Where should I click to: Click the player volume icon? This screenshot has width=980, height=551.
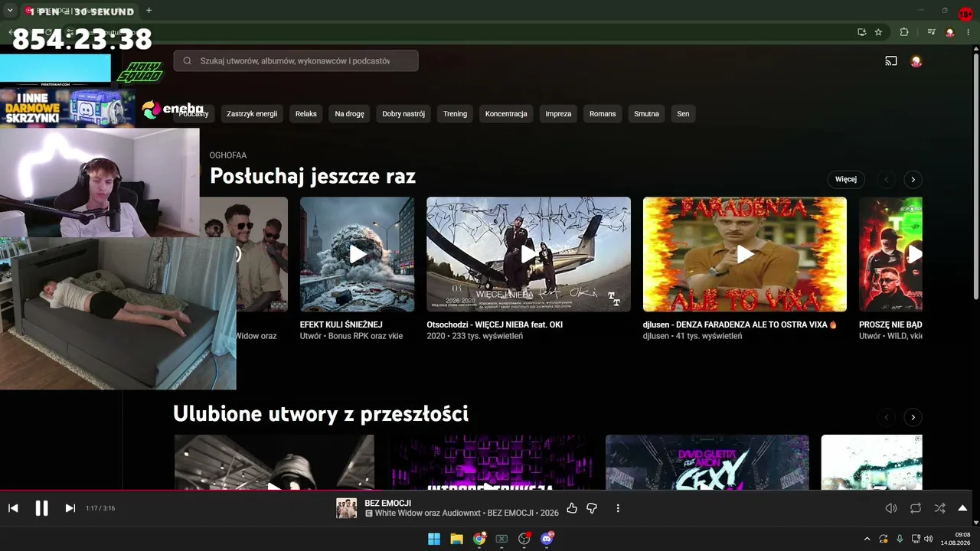click(891, 508)
